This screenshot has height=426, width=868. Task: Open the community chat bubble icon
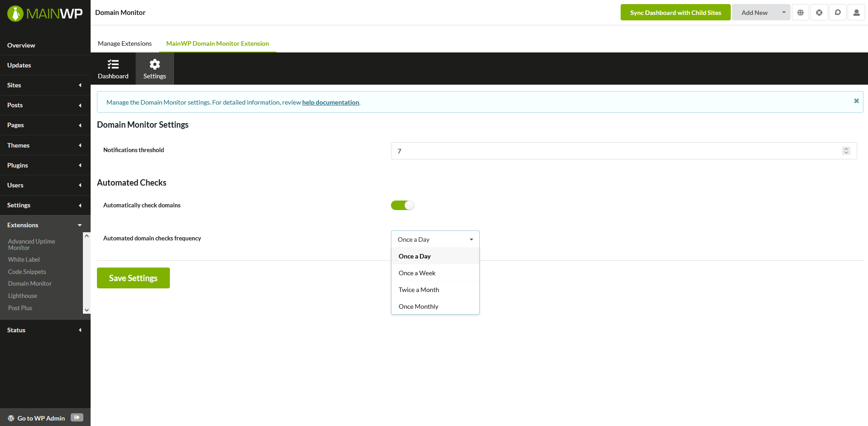[x=837, y=12]
